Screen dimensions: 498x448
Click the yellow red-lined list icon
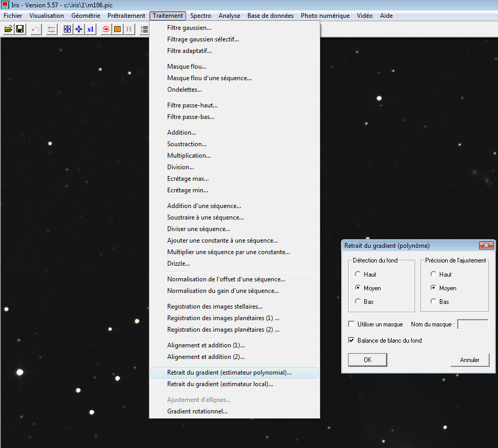point(117,29)
